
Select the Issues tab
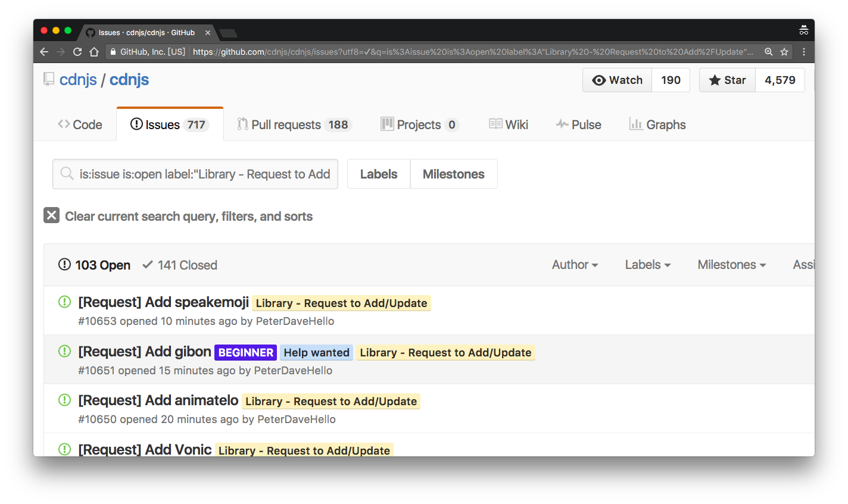170,124
